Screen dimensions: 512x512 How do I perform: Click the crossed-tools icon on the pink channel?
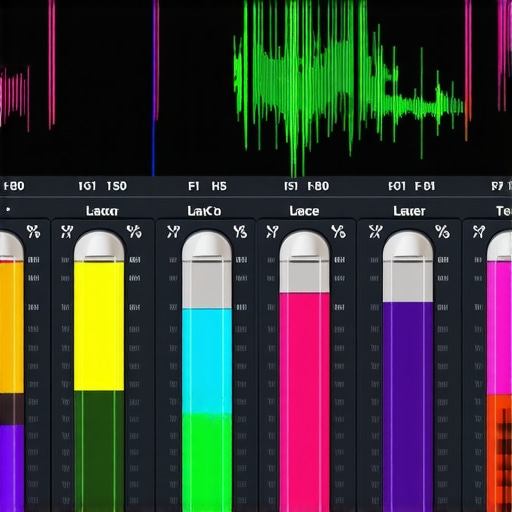pyautogui.click(x=272, y=232)
